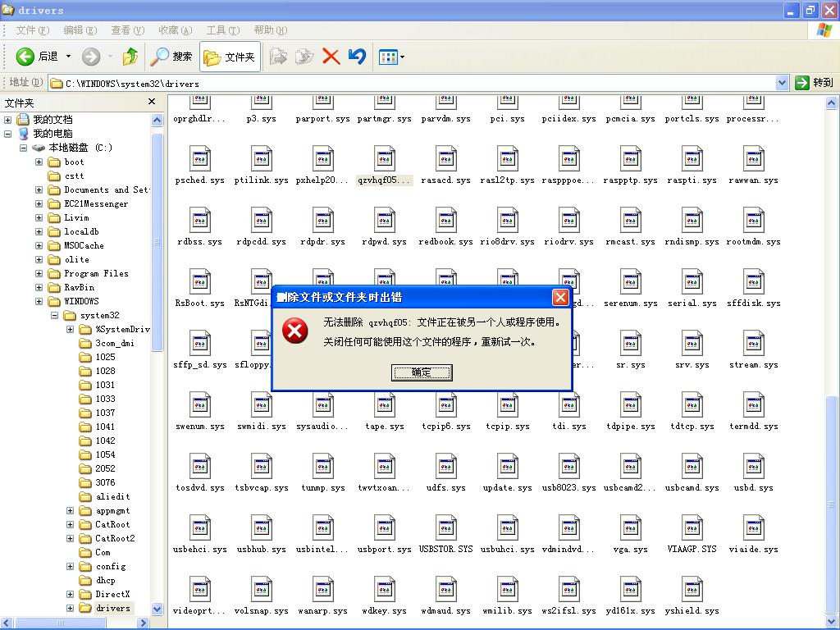
Task: Select the yshield.sys file icon
Action: click(x=692, y=590)
